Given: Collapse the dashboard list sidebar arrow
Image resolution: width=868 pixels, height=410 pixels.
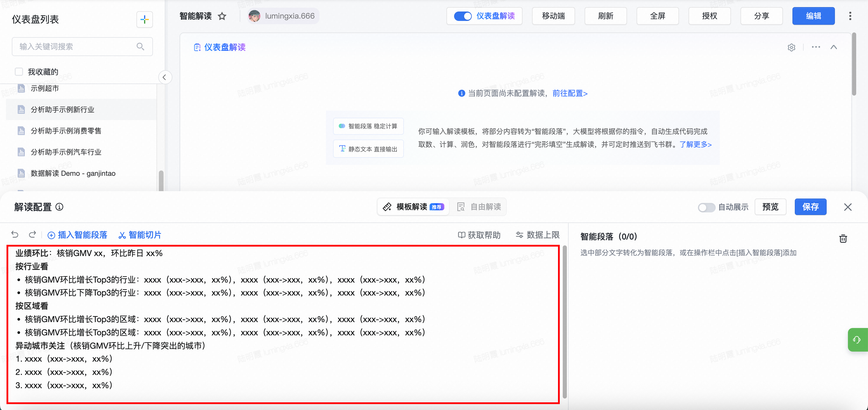Looking at the screenshot, I should tap(164, 77).
